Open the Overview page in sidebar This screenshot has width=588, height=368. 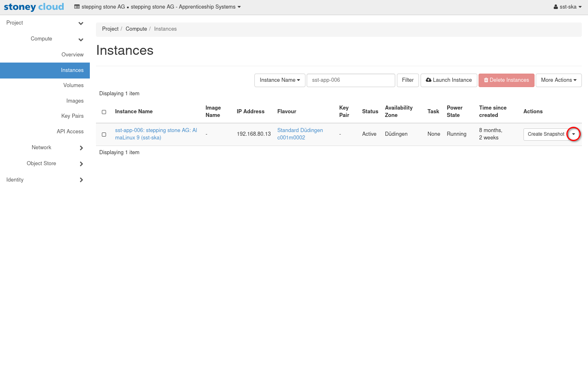(72, 55)
